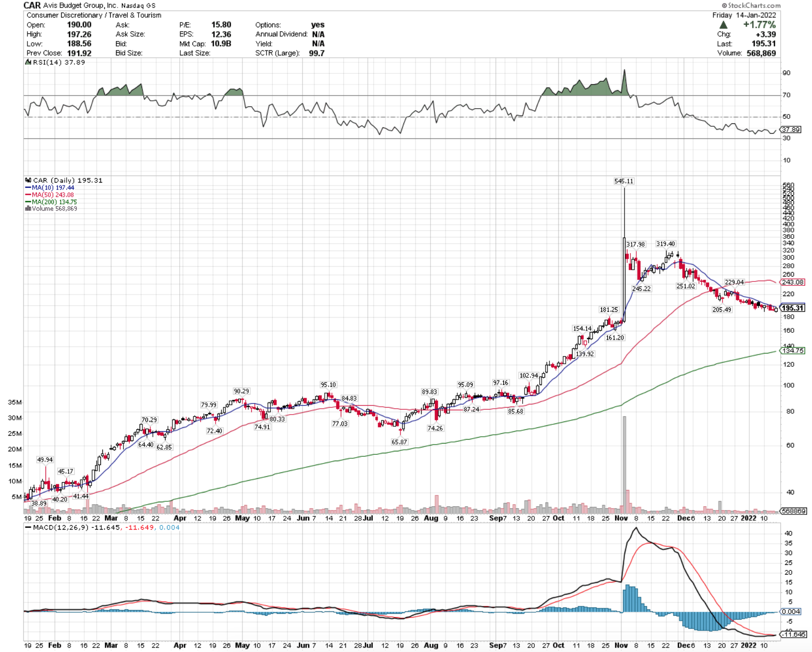Click the 195.31 last price tag on axis
812x652 pixels.
pos(792,308)
